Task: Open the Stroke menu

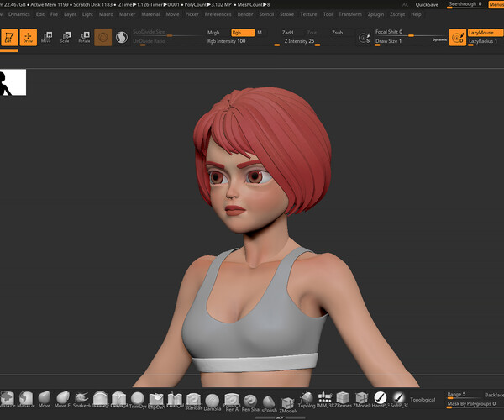Action: tap(286, 14)
